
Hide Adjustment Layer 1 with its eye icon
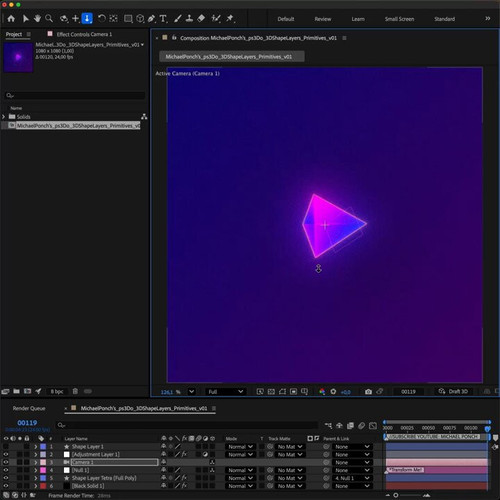point(6,454)
